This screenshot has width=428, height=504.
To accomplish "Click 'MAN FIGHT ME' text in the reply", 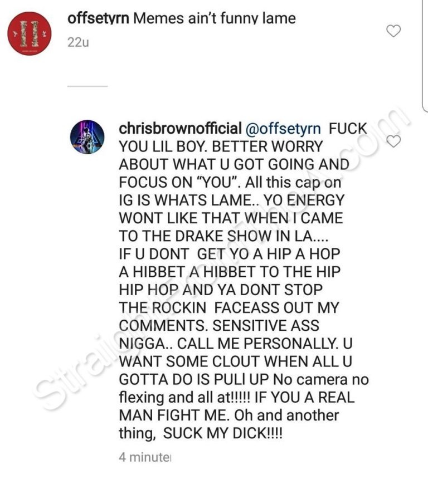I will (174, 415).
